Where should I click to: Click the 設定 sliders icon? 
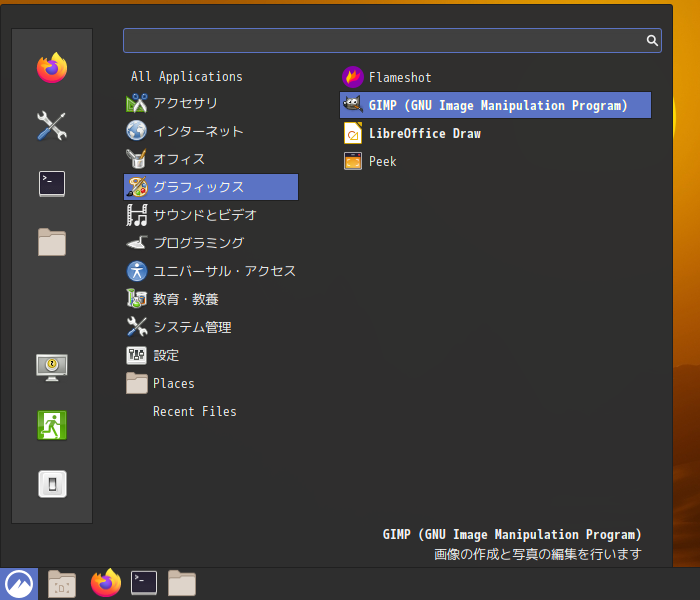click(137, 355)
